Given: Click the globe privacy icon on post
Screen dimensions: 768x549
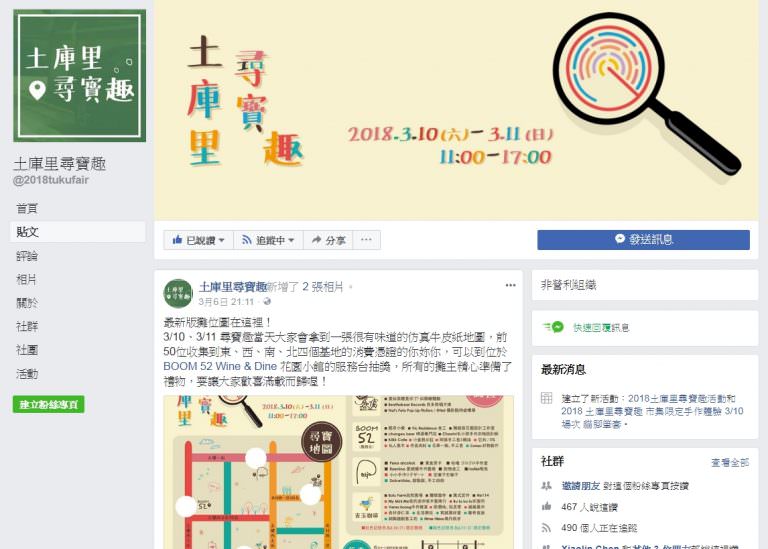Looking at the screenshot, I should (267, 302).
